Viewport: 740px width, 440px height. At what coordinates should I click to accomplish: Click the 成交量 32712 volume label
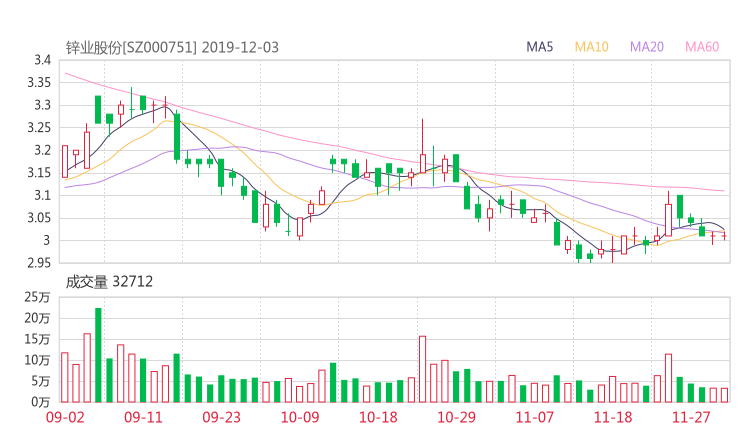(x=109, y=282)
